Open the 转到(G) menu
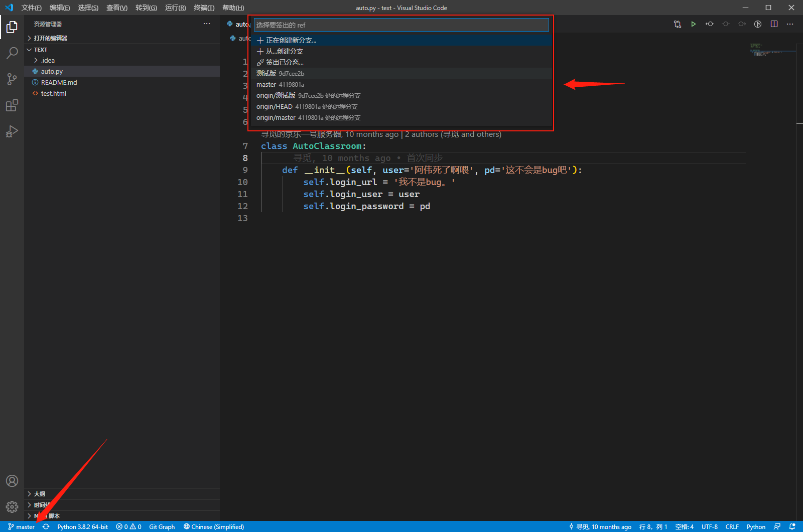Image resolution: width=803 pixels, height=532 pixels. [146, 8]
